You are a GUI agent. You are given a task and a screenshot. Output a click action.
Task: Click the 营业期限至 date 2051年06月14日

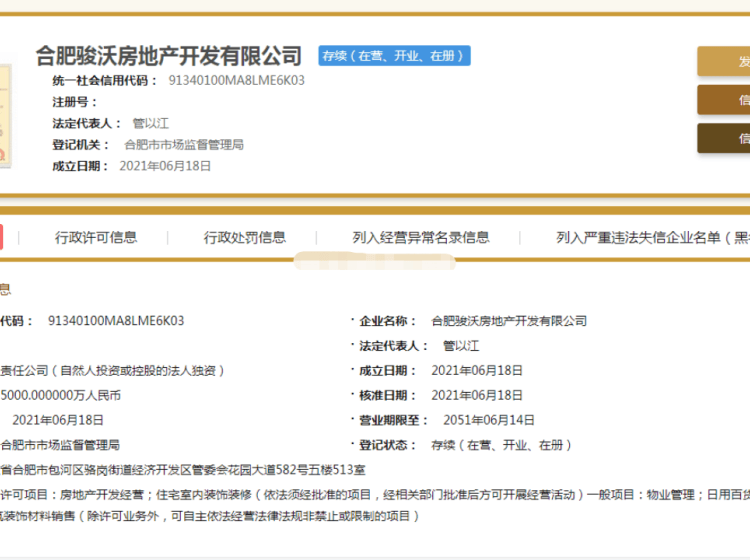click(476, 421)
